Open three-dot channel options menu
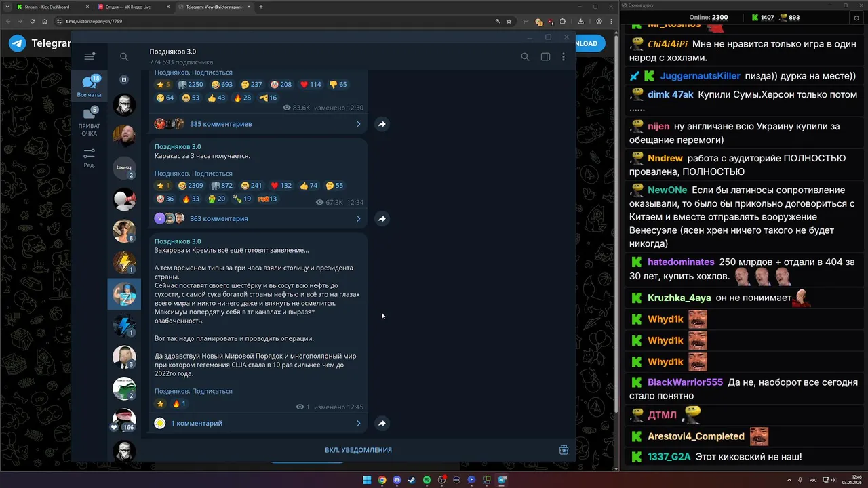This screenshot has width=868, height=488. click(563, 57)
